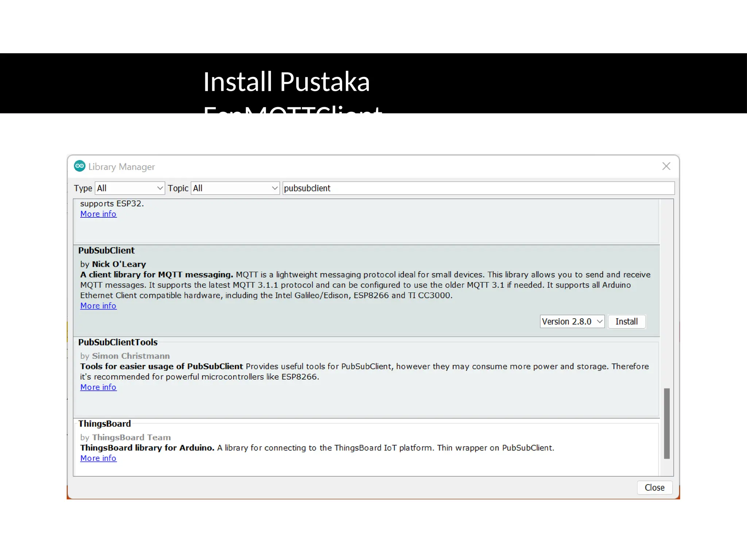Select the ThingsBoard library entry
The height and width of the screenshot is (560, 747).
[104, 424]
